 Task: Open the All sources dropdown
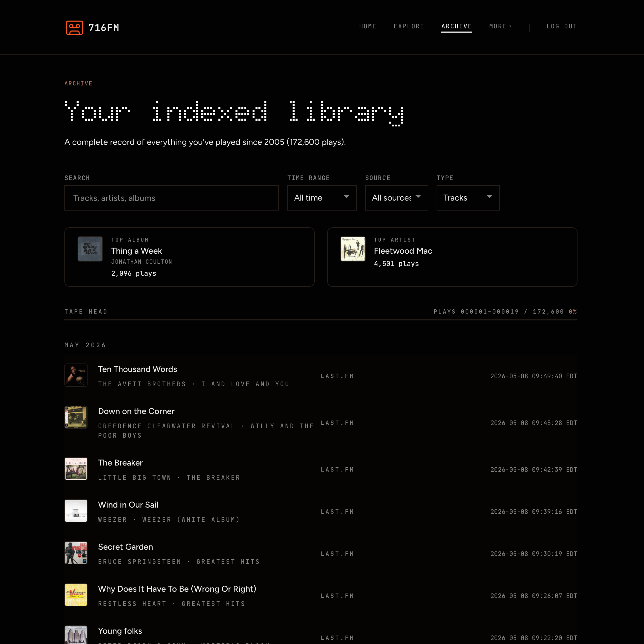point(396,198)
